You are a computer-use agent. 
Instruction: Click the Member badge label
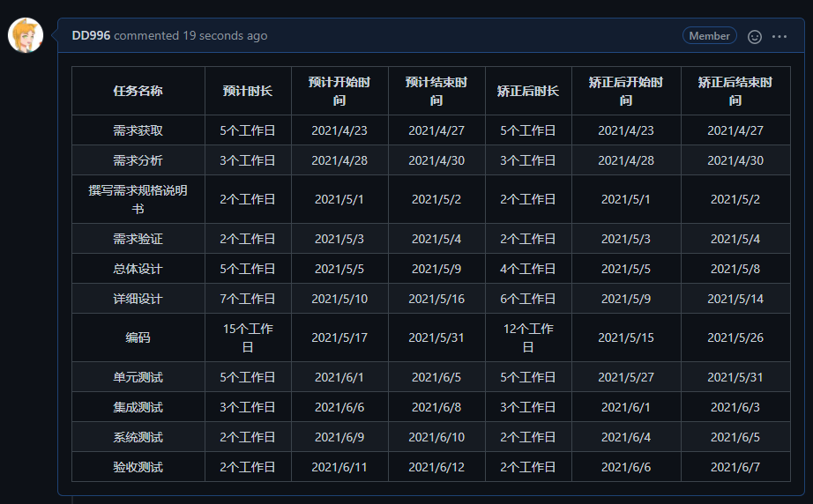(709, 36)
